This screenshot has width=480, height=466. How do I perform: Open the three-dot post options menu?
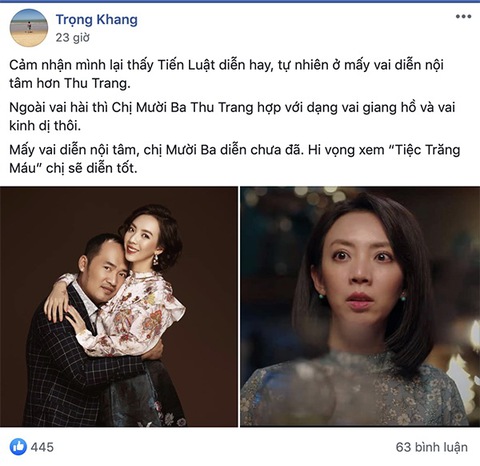coord(463,17)
